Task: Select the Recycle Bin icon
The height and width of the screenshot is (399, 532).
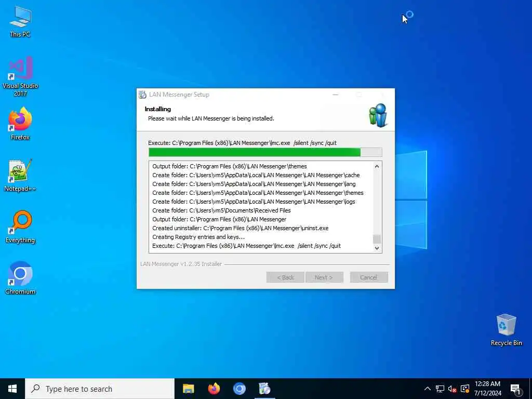Action: (x=506, y=330)
